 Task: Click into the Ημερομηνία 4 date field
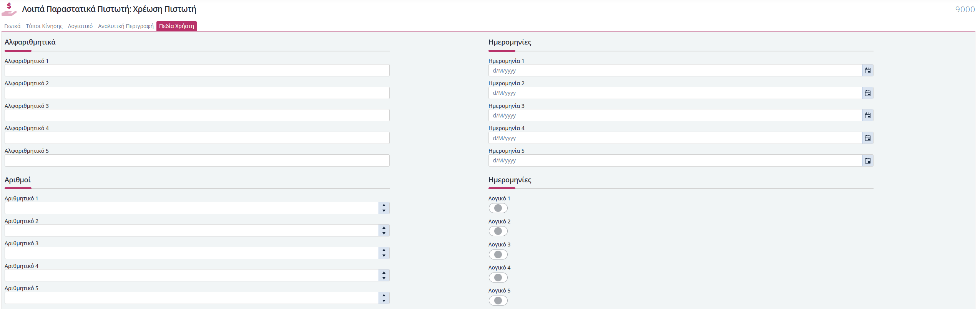675,138
